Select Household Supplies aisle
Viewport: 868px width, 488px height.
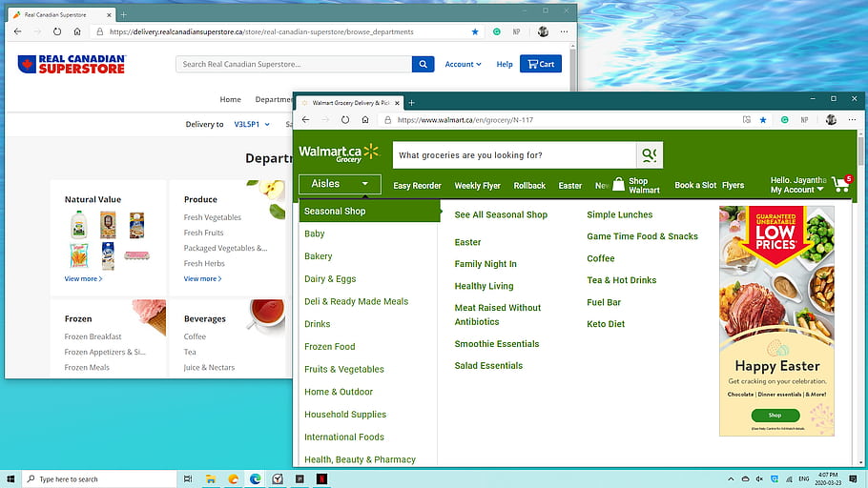[x=345, y=415]
